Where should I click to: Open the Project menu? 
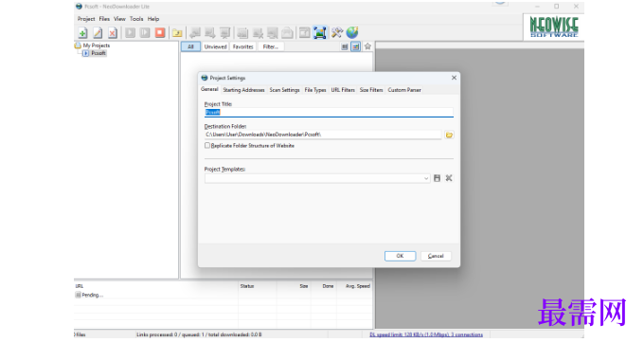[x=86, y=19]
